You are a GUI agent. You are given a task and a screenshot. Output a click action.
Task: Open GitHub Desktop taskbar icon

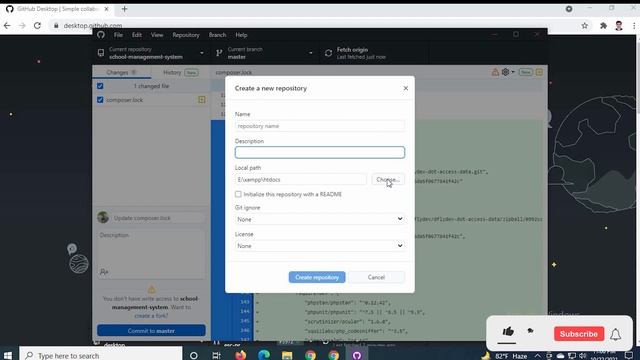click(x=357, y=356)
